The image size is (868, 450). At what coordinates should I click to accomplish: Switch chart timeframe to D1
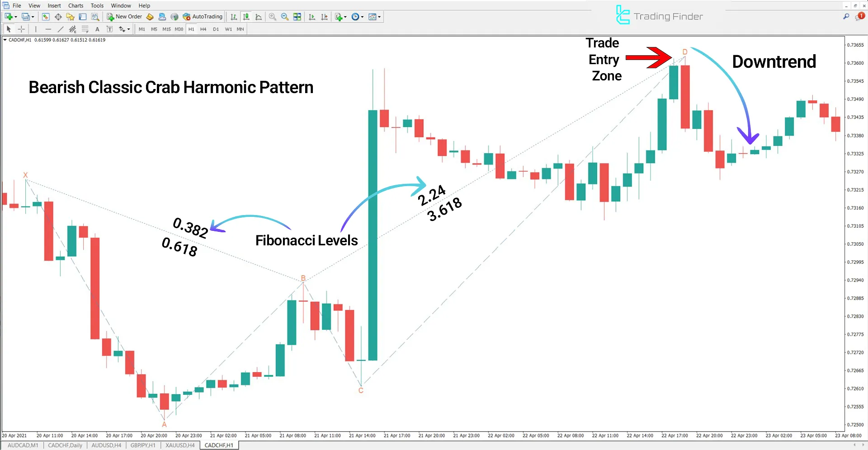pos(216,29)
